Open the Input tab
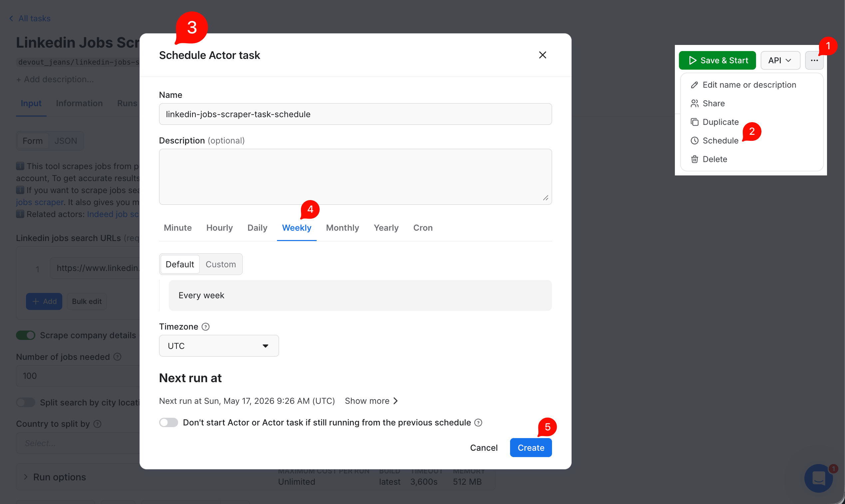Screen dimensions: 845x504 (x=31, y=103)
